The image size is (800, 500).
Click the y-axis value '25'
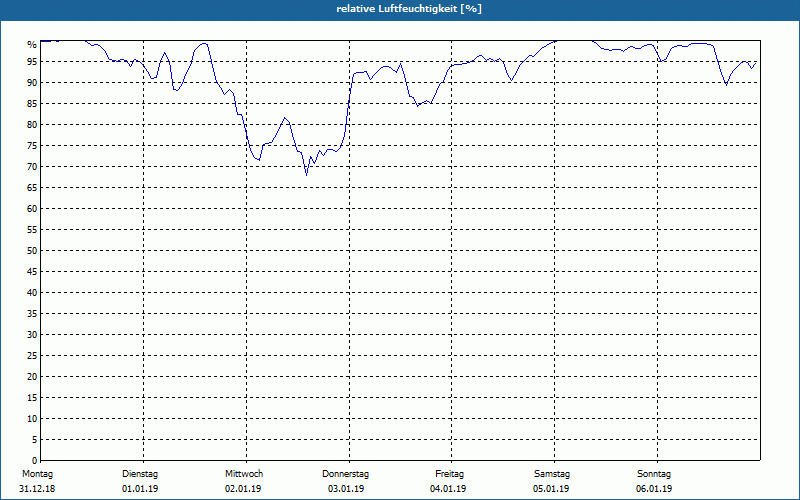[x=32, y=356]
